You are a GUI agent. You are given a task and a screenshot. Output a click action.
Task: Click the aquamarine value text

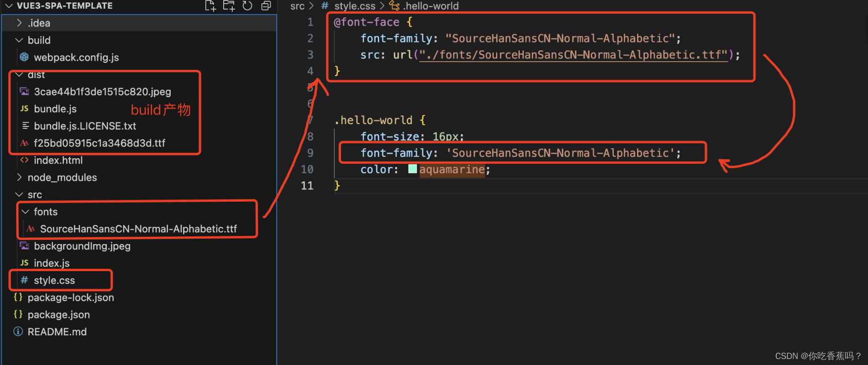[452, 169]
